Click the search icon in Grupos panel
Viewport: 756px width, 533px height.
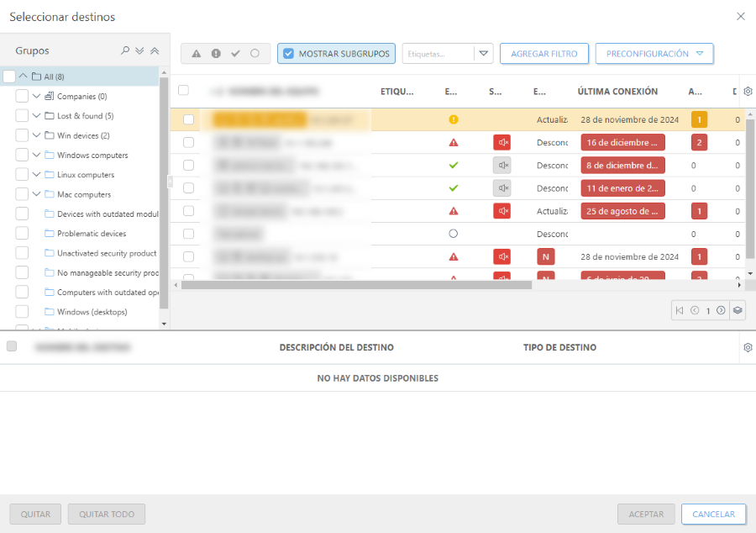125,51
